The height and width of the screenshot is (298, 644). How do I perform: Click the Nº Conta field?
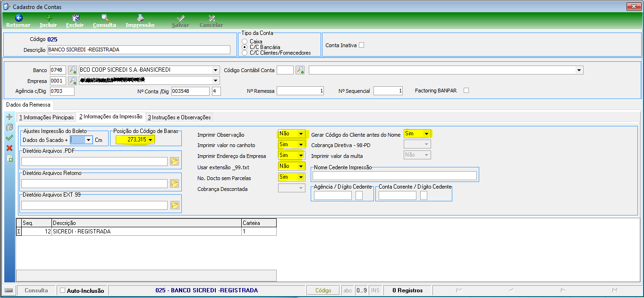pyautogui.click(x=190, y=91)
